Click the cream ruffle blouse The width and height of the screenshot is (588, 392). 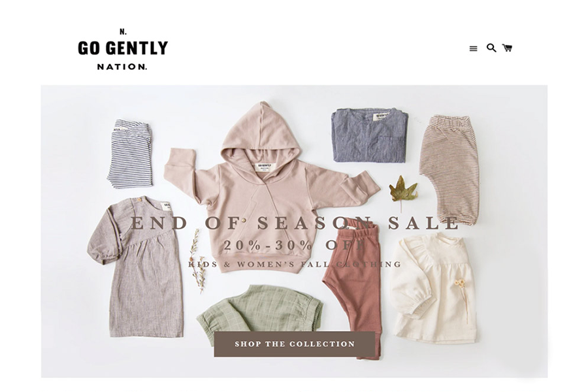433,289
